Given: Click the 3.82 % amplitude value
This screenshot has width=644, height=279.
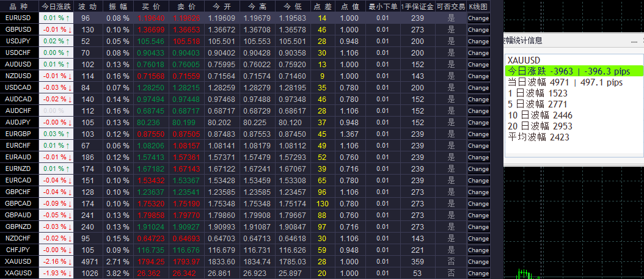Looking at the screenshot, I should coord(118,274).
